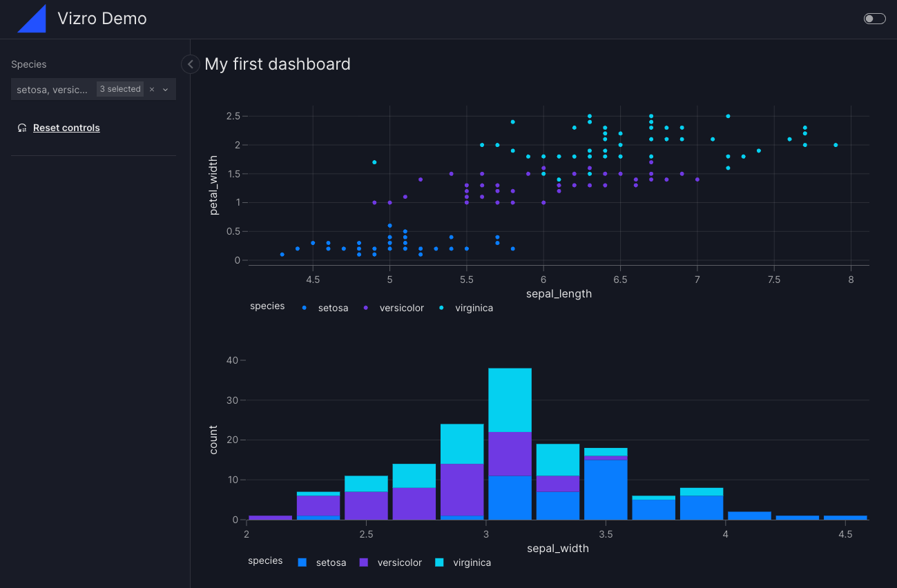
Task: Click the virginica cyan square swatch in the histogram legend
Action: pos(439,562)
